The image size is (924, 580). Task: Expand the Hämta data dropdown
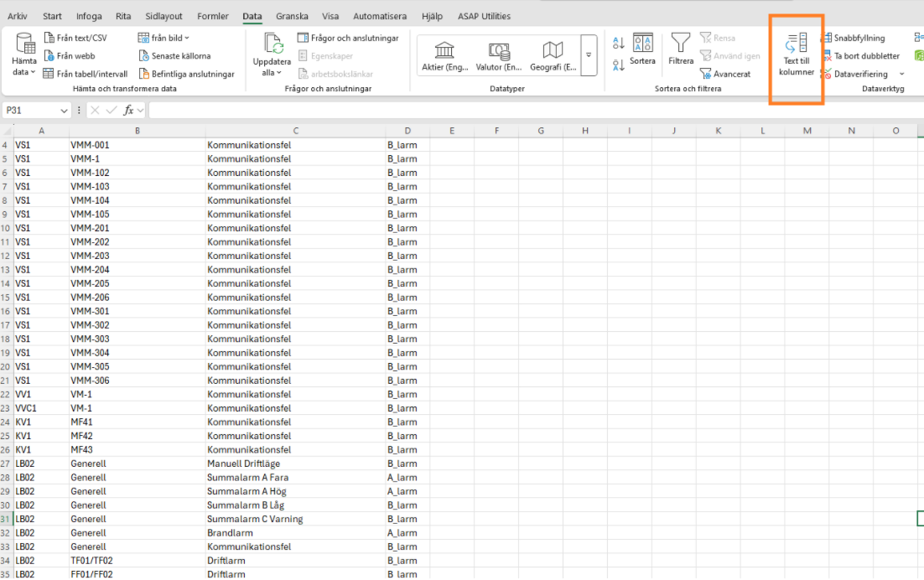point(24,72)
